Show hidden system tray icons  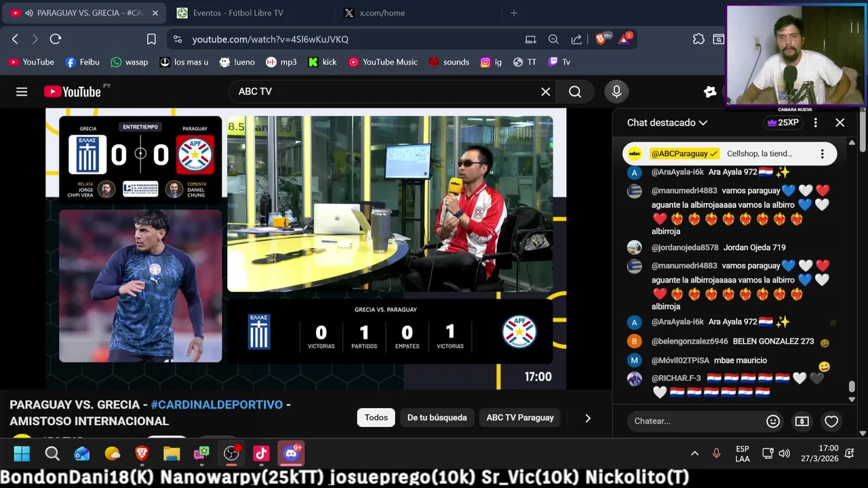click(694, 453)
